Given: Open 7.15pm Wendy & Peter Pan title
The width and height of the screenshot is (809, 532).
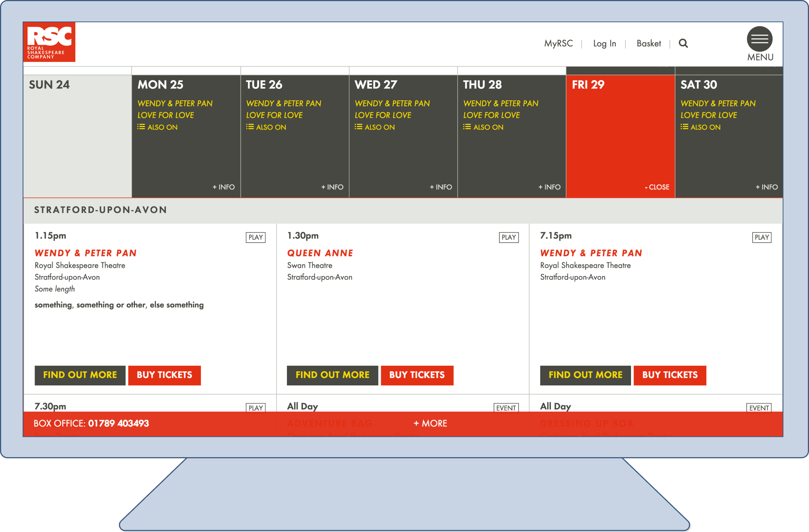Looking at the screenshot, I should pyautogui.click(x=591, y=253).
